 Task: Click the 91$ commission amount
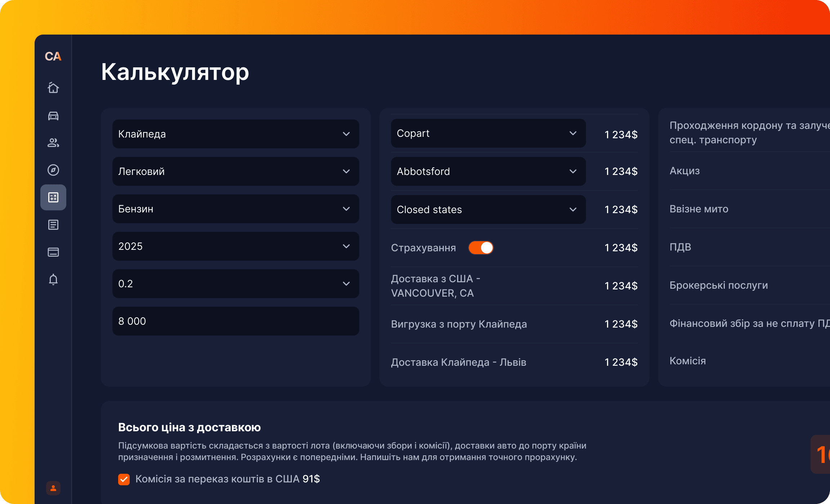[x=311, y=479]
